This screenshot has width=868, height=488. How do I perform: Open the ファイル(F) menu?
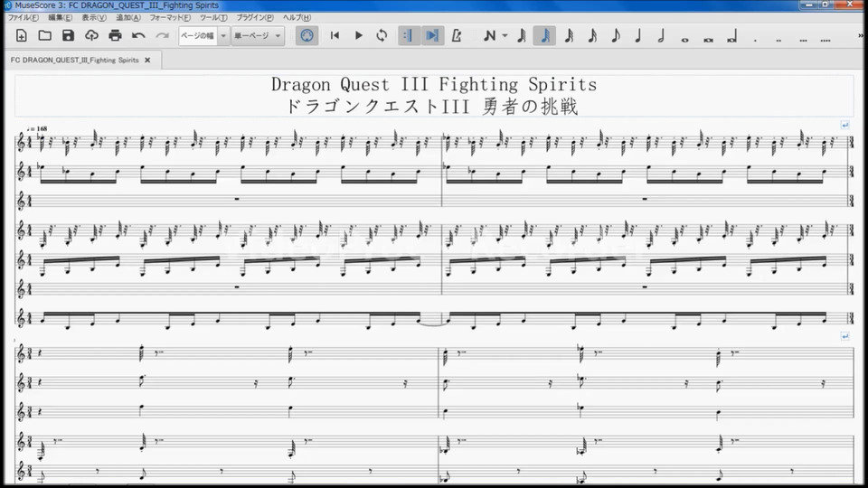tap(24, 18)
